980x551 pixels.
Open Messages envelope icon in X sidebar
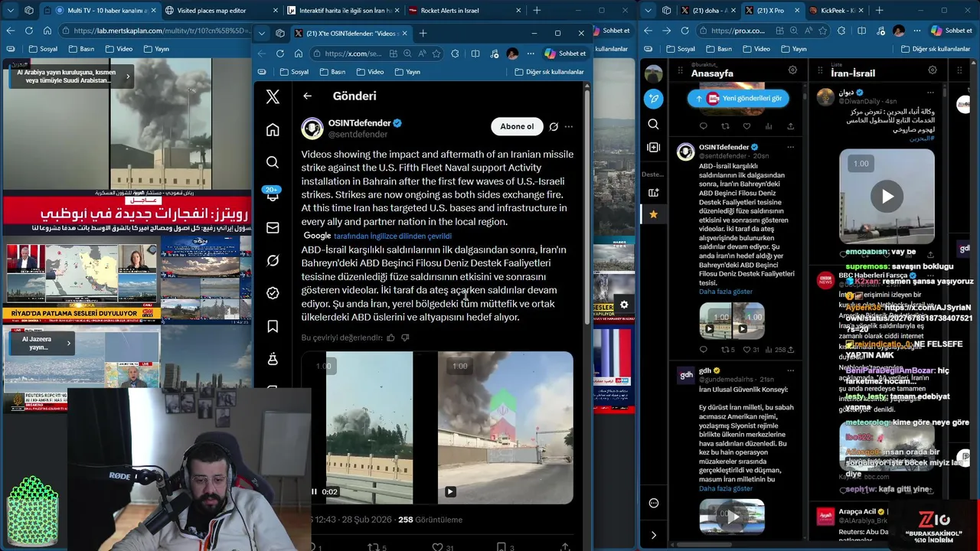[x=273, y=227]
